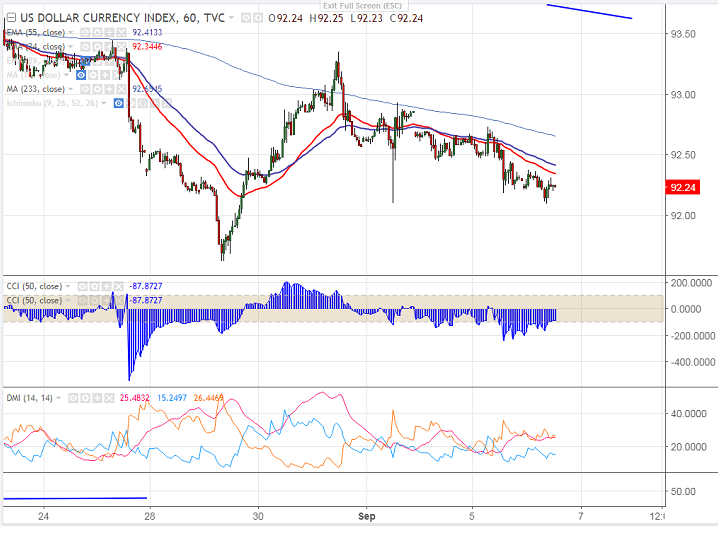Click the Ichimoku (9, 26, 52, 26) legend label
The height and width of the screenshot is (543, 725).
(52, 103)
